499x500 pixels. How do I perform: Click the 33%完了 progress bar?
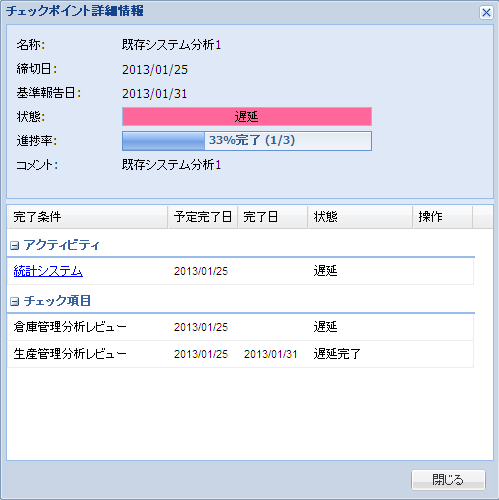click(247, 141)
